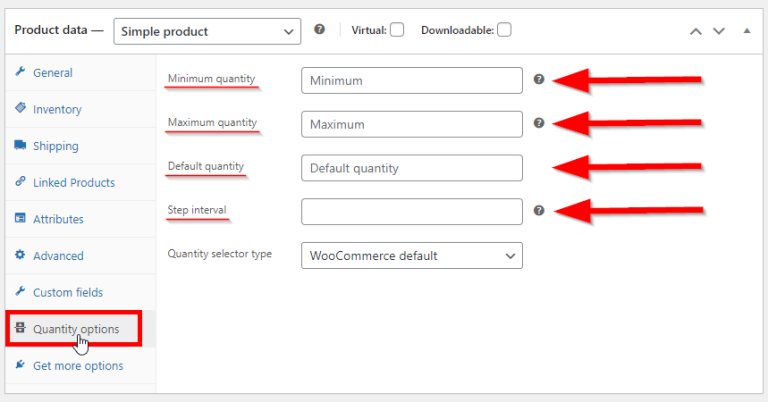This screenshot has width=768, height=402.
Task: Collapse the Product data panel triangle
Action: (746, 31)
